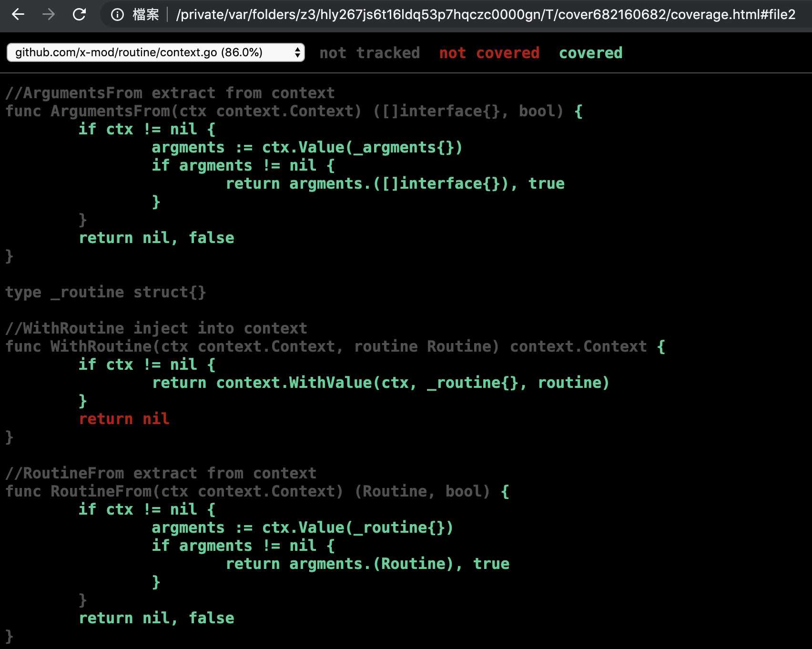
Task: Click the uncovered red 'return nil' line
Action: (x=124, y=419)
